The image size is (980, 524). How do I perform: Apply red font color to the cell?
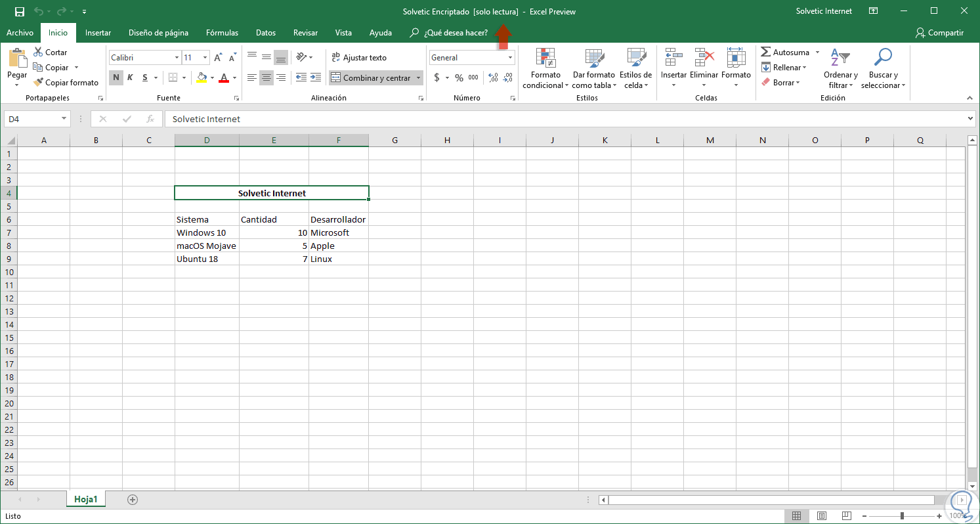point(224,77)
